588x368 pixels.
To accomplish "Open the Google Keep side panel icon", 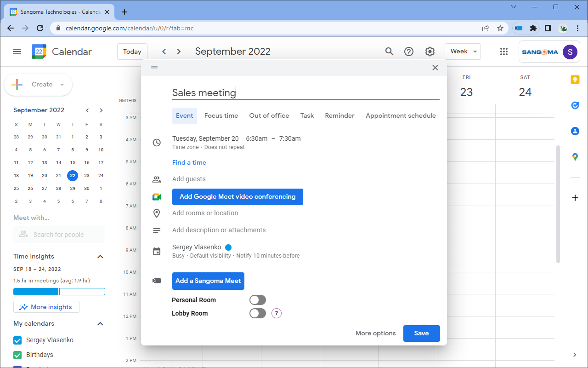I will (x=575, y=80).
